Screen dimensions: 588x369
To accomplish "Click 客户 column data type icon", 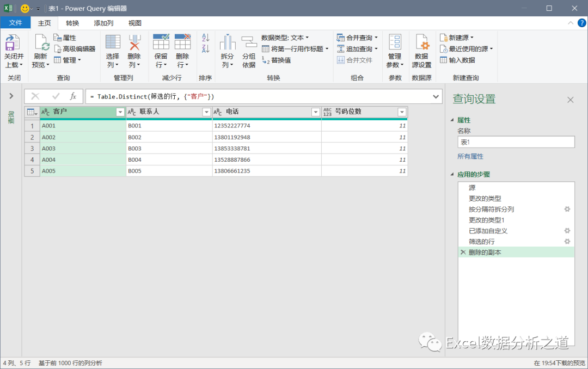I will pos(45,112).
